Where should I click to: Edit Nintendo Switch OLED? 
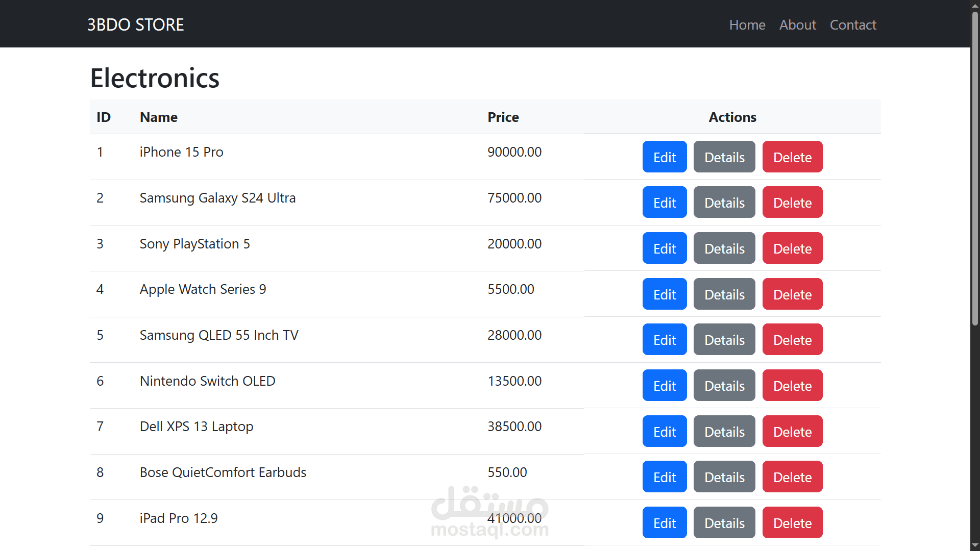click(x=665, y=385)
